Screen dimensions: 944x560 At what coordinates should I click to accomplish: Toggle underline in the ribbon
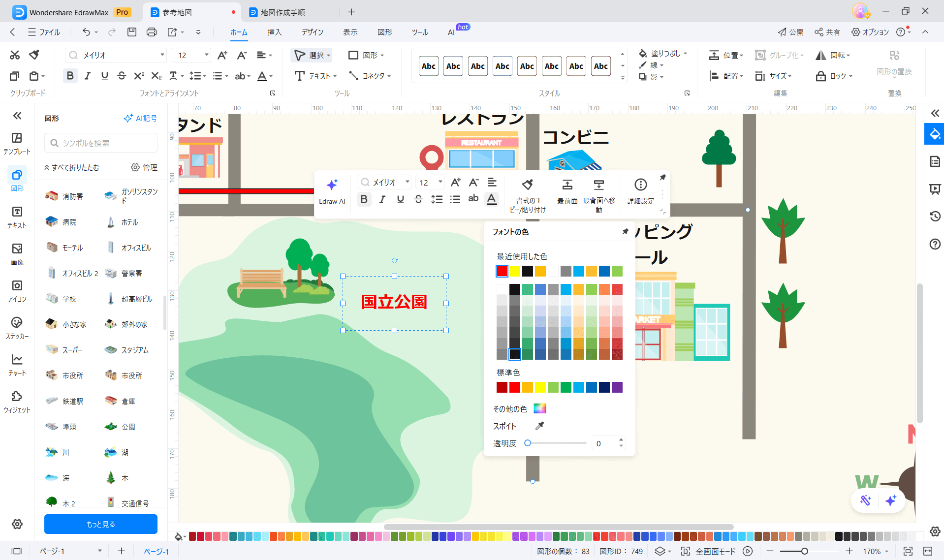coord(104,76)
